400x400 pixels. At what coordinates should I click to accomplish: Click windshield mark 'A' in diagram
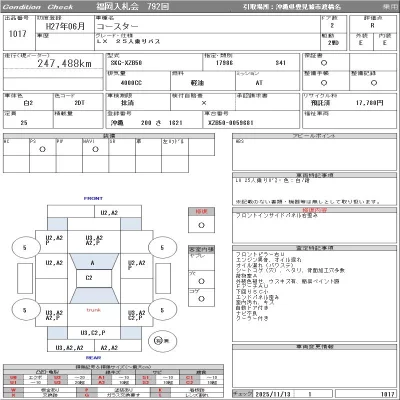(93, 263)
